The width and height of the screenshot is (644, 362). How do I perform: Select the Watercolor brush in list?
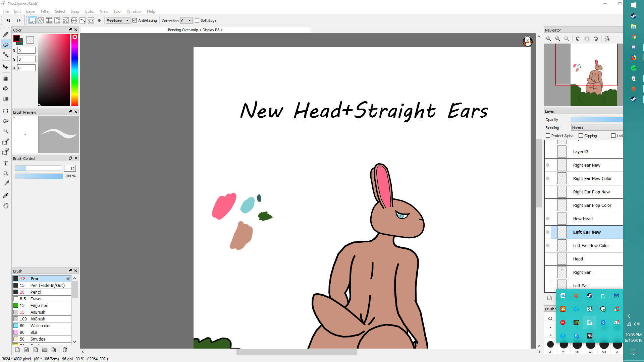(x=41, y=325)
